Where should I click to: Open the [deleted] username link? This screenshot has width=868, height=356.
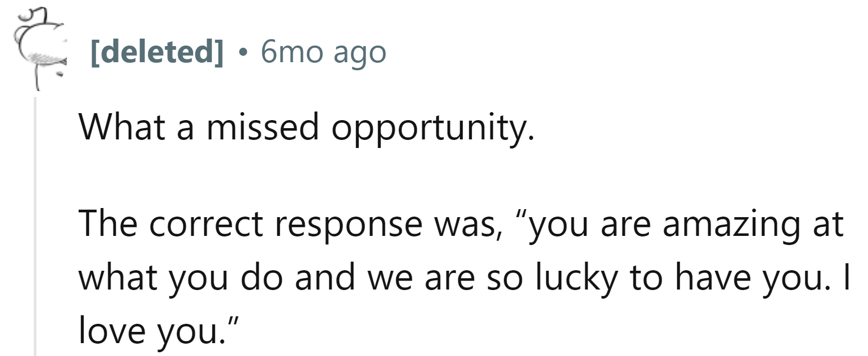(x=157, y=52)
